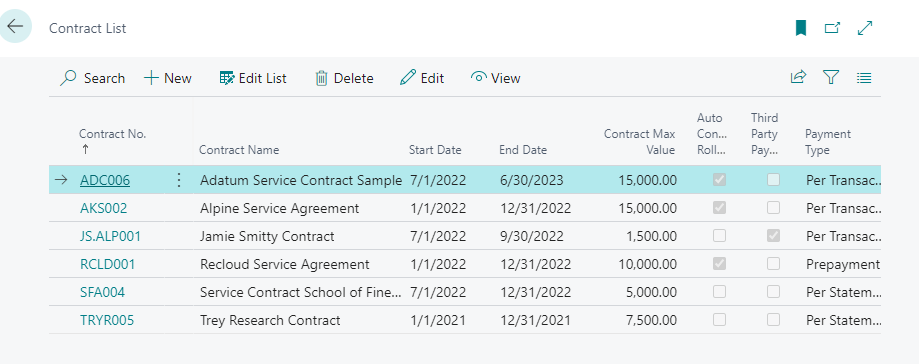The height and width of the screenshot is (364, 919).
Task: Open contract SFA004 link
Action: (102, 292)
